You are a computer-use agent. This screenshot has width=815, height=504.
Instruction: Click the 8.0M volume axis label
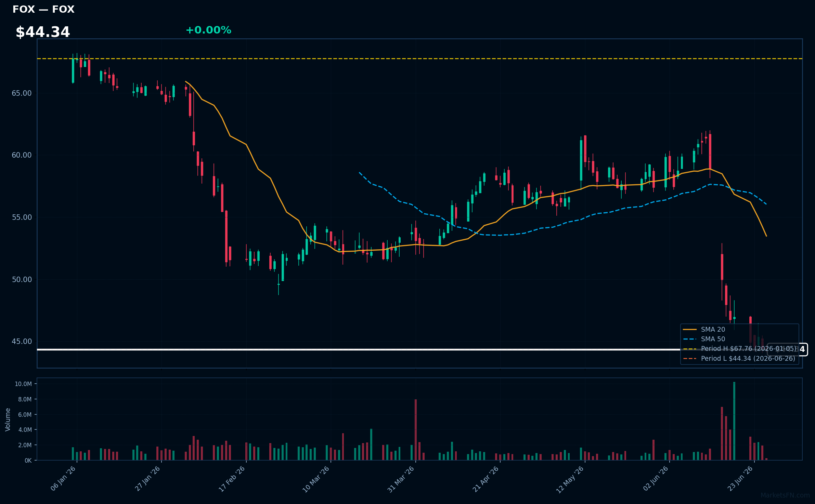click(25, 399)
